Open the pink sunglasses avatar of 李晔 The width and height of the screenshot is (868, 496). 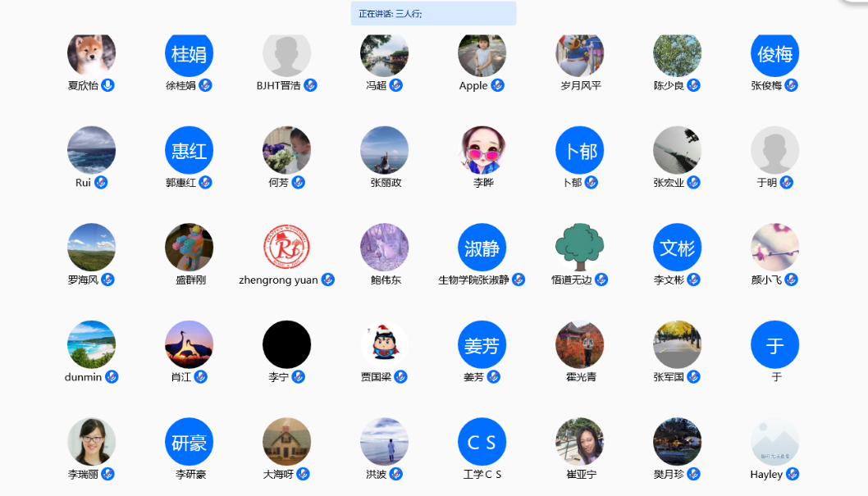pyautogui.click(x=482, y=150)
